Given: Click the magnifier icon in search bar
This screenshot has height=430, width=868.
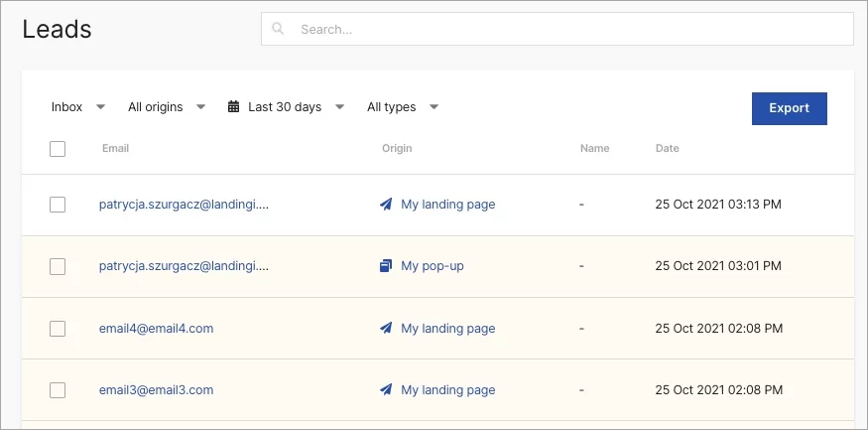Looking at the screenshot, I should pos(279,30).
